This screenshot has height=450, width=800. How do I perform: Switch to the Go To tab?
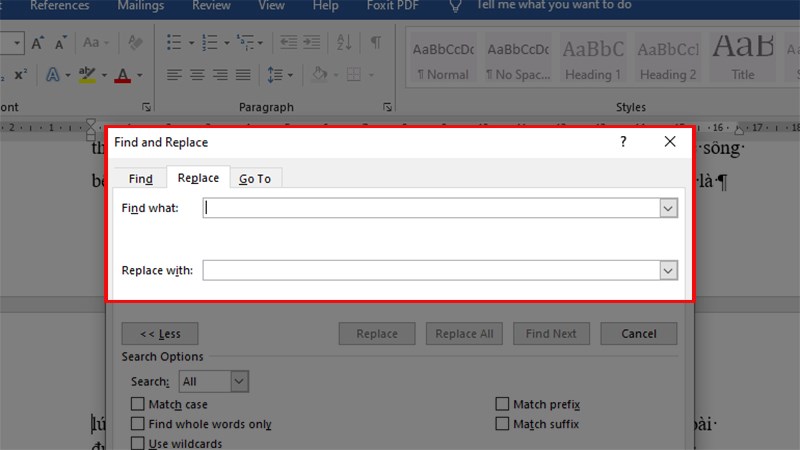pyautogui.click(x=255, y=178)
